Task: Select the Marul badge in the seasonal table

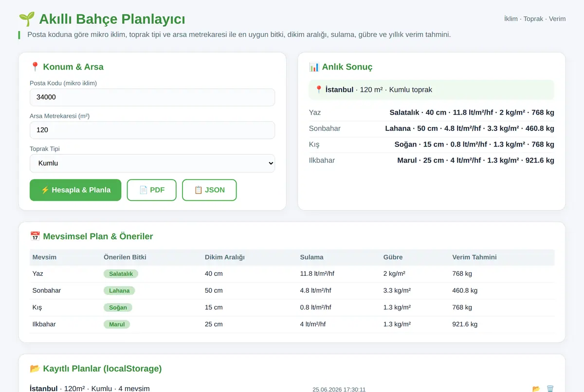Action: (117, 324)
